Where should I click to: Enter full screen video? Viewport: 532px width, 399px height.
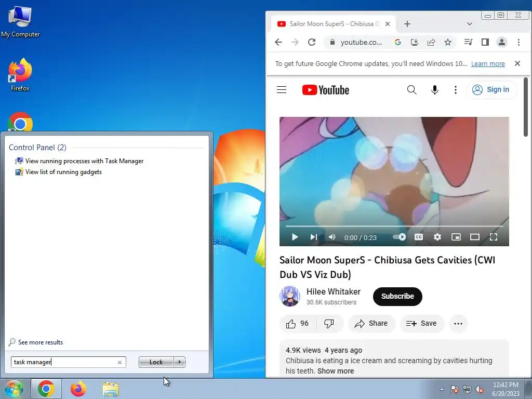tap(494, 237)
